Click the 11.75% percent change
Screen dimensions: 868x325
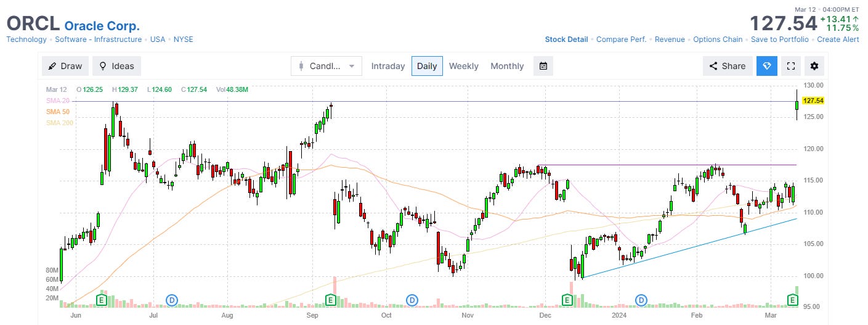pyautogui.click(x=842, y=28)
